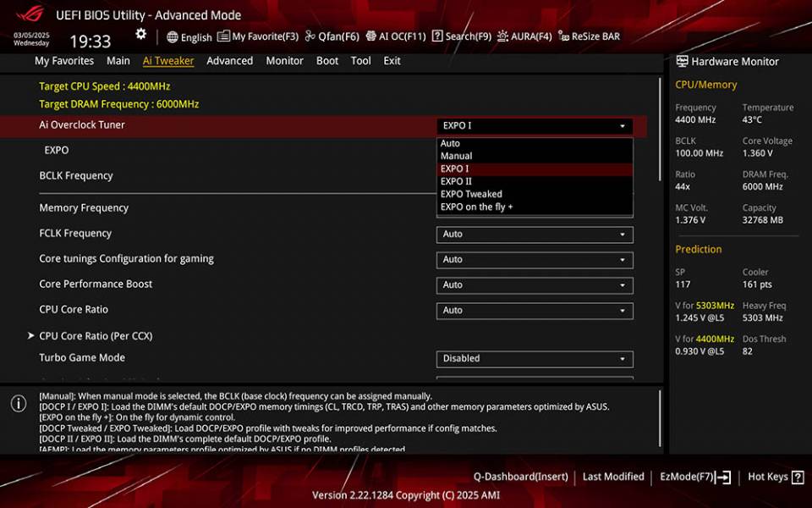Click the info icon in help panel
This screenshot has width=812, height=508.
[x=19, y=403]
